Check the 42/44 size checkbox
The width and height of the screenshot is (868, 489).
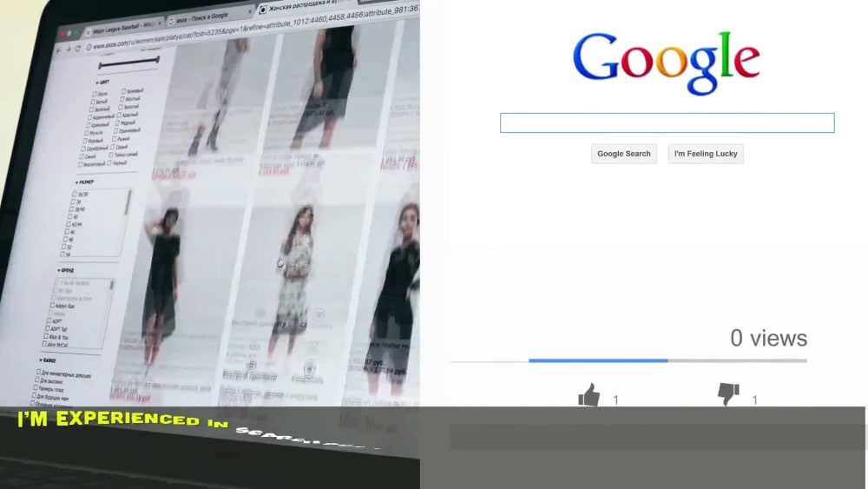coord(69,224)
